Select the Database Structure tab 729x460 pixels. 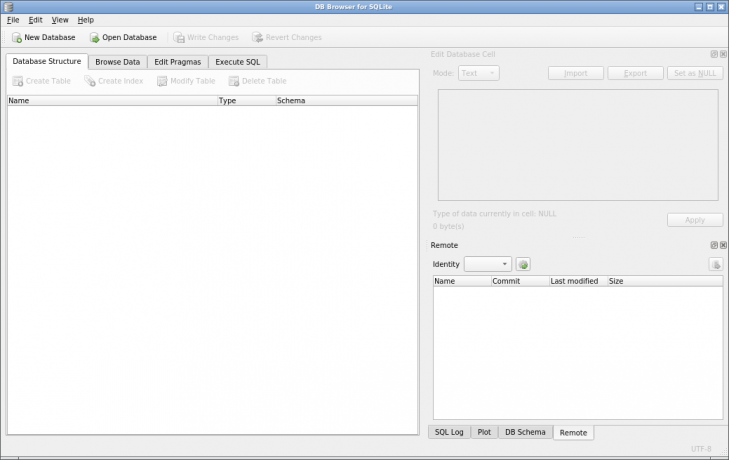pyautogui.click(x=46, y=61)
